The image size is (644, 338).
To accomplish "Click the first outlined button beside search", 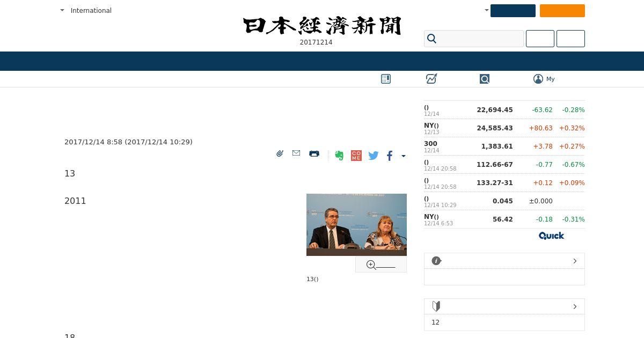I will coord(540,39).
